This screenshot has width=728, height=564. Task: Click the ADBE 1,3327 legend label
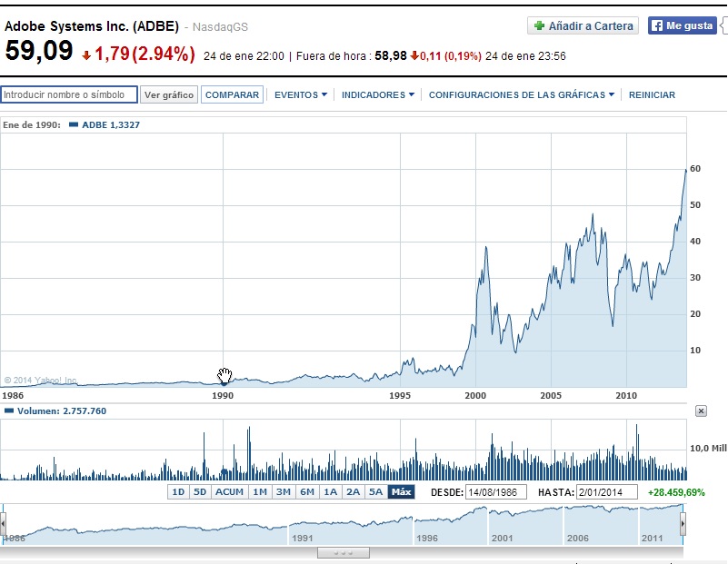coord(111,124)
